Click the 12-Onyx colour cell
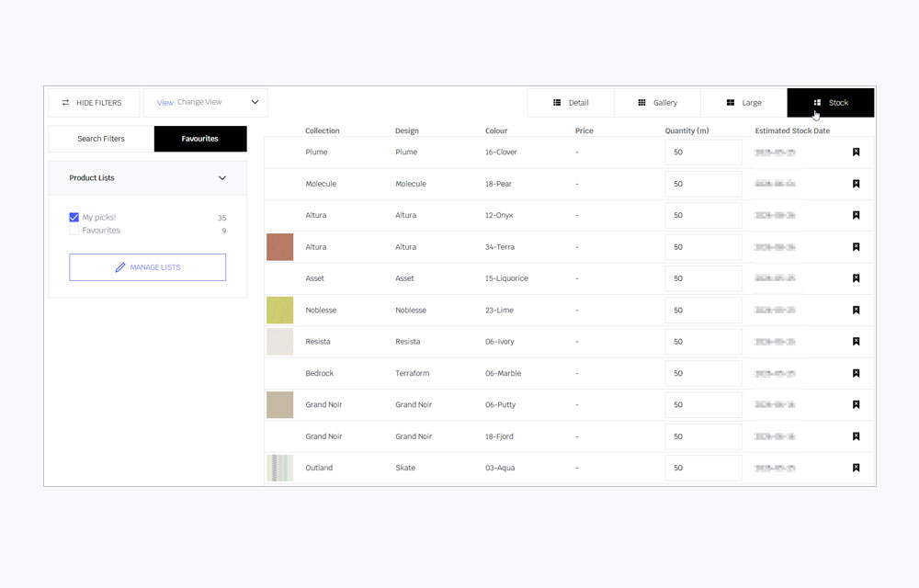This screenshot has width=919, height=588. coord(499,216)
